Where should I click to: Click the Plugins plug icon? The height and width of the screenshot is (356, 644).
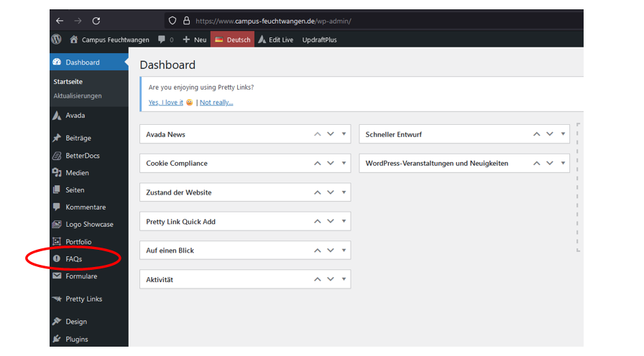[x=57, y=339]
